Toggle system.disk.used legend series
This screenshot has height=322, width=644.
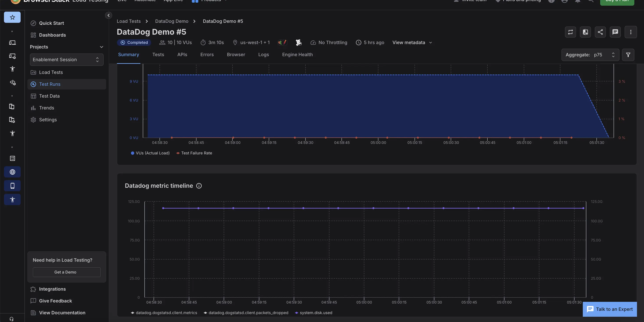click(313, 313)
